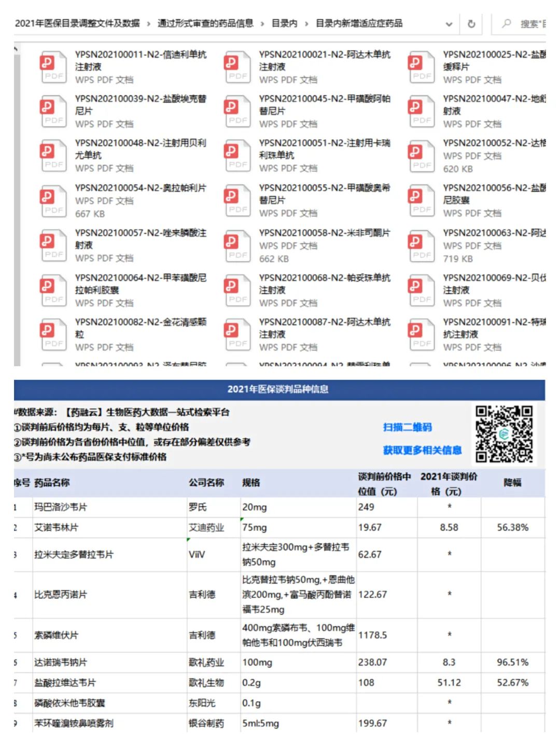Select PDF icon of YPSN202100039-N2 file
The image size is (560, 746).
pos(53,111)
